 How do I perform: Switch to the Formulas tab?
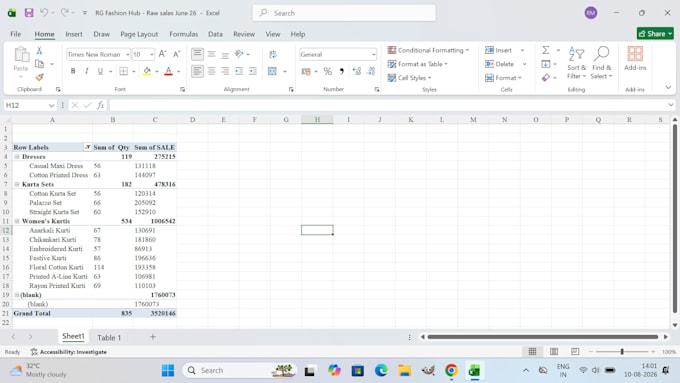(183, 34)
